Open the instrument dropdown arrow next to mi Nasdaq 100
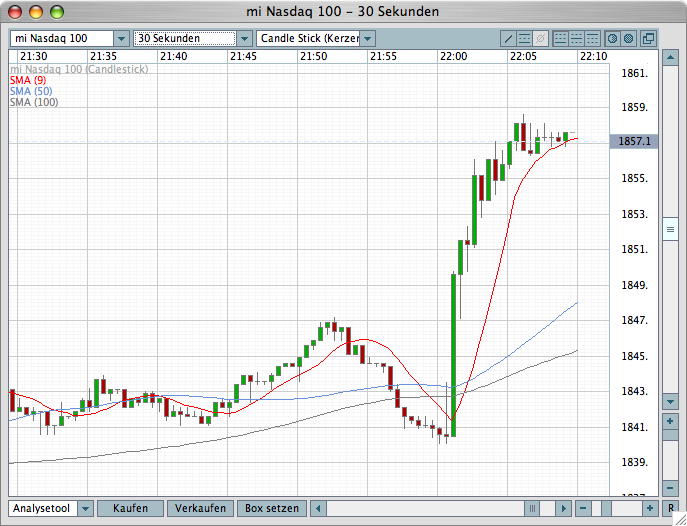The image size is (687, 526). [x=121, y=39]
